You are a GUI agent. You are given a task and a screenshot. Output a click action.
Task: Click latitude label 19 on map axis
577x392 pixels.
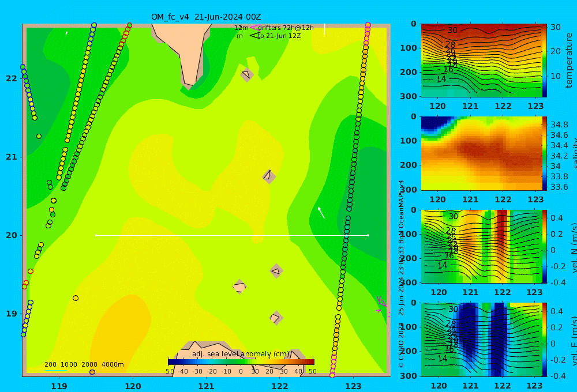[x=12, y=314]
